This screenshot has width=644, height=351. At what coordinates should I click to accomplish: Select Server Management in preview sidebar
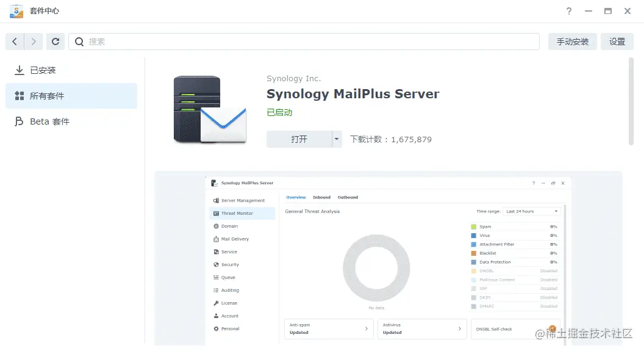[242, 201]
